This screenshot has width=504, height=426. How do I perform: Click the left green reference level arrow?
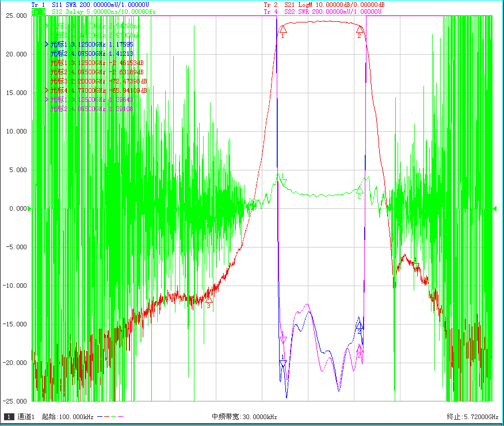tap(29, 208)
